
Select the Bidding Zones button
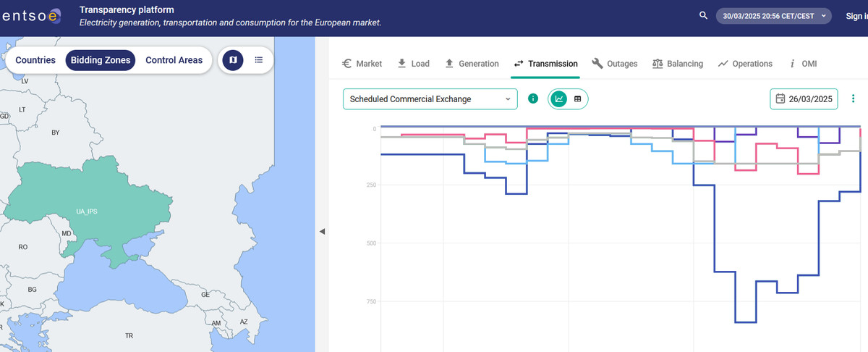(x=101, y=60)
